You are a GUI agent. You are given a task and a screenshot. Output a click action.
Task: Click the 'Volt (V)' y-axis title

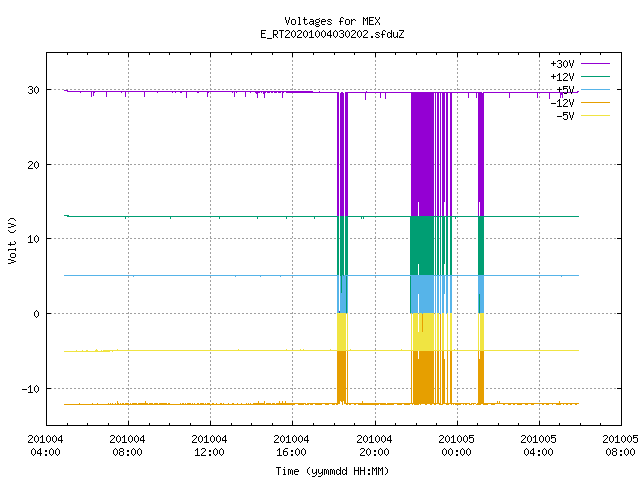click(x=12, y=240)
